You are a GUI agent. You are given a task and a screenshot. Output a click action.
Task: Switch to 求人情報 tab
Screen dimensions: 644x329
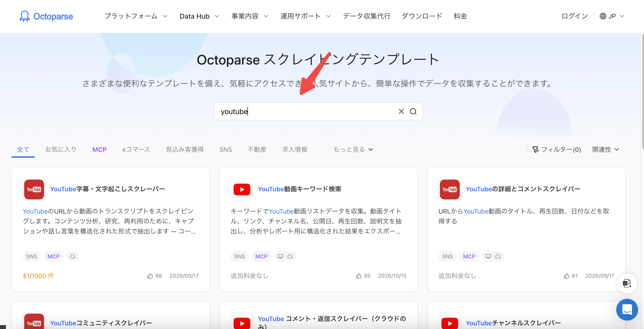point(295,149)
